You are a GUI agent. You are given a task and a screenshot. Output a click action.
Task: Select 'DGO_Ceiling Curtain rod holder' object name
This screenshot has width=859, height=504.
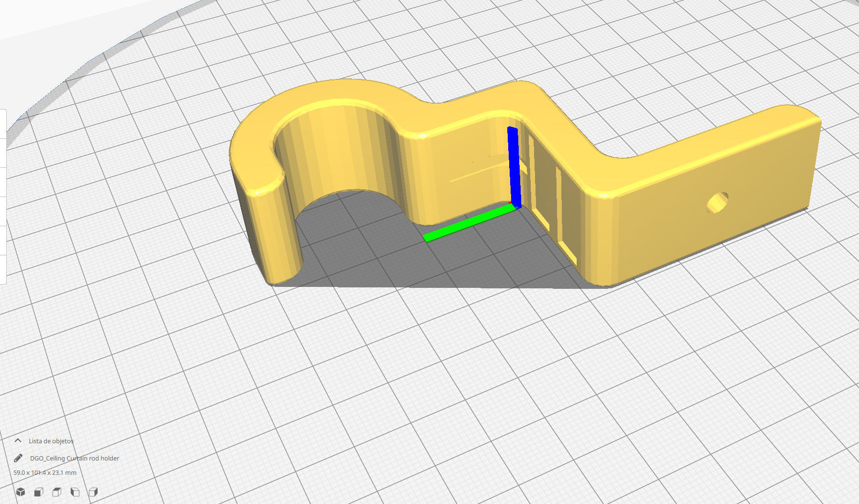point(75,458)
